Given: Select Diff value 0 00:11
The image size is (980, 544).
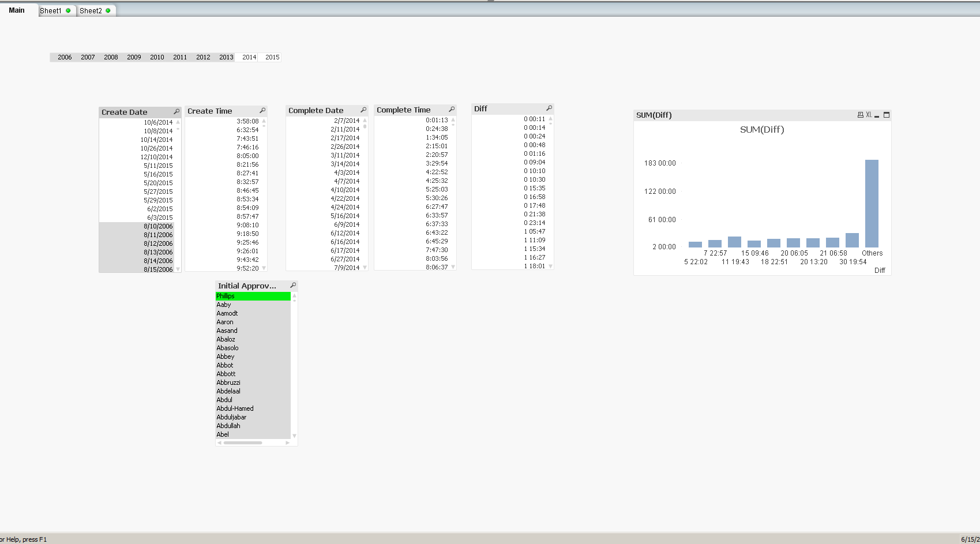Looking at the screenshot, I should (509, 119).
